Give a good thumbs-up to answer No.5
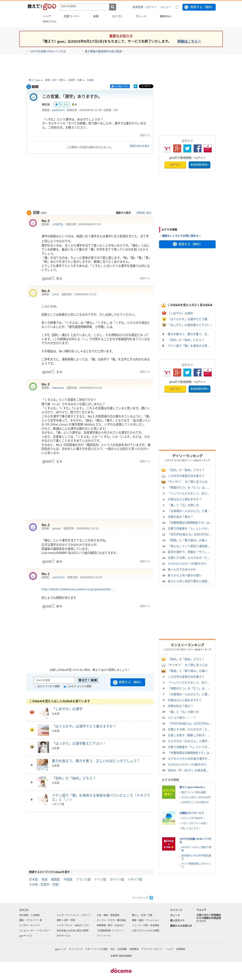Viewport: 242px width, 980px height. point(49,278)
